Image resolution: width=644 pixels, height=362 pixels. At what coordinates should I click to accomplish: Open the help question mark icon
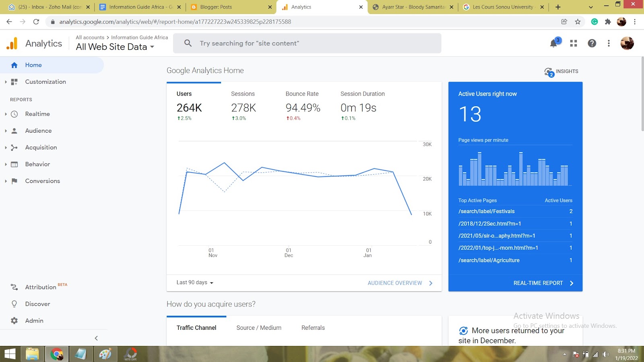pyautogui.click(x=592, y=43)
